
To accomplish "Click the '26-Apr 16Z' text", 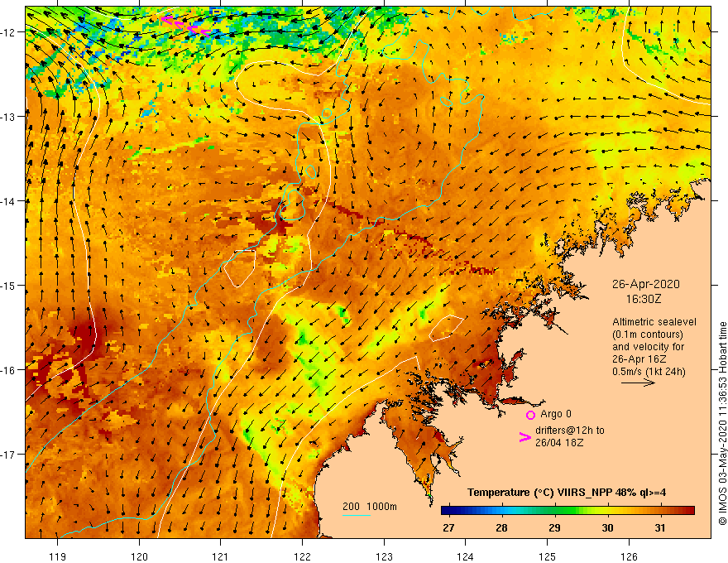I will (639, 359).
